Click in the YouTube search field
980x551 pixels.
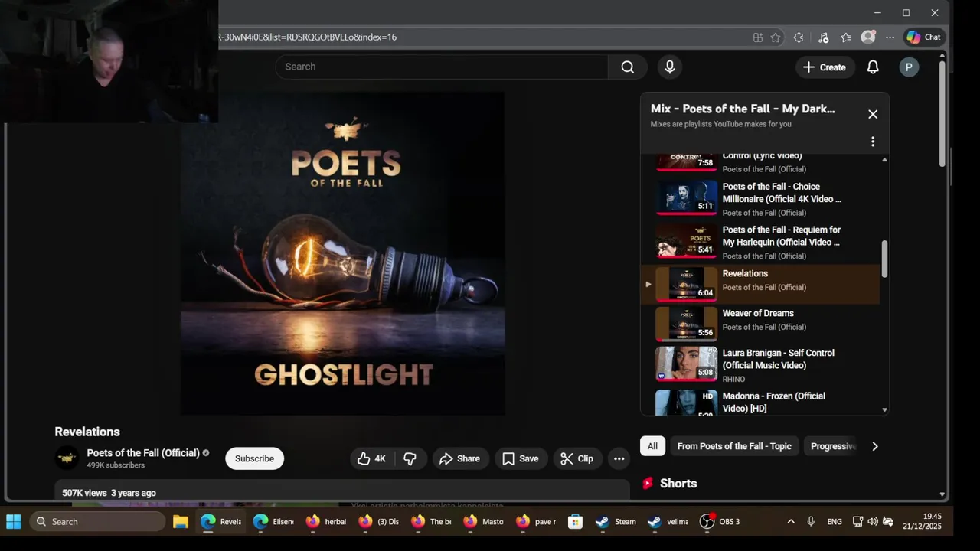(x=442, y=67)
